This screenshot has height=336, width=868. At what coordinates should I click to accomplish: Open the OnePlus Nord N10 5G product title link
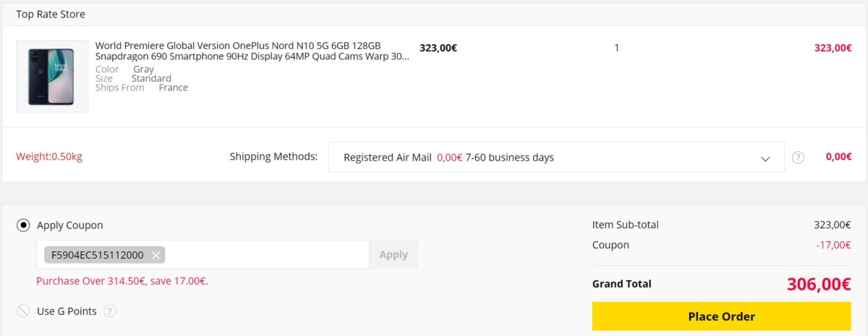tap(252, 51)
